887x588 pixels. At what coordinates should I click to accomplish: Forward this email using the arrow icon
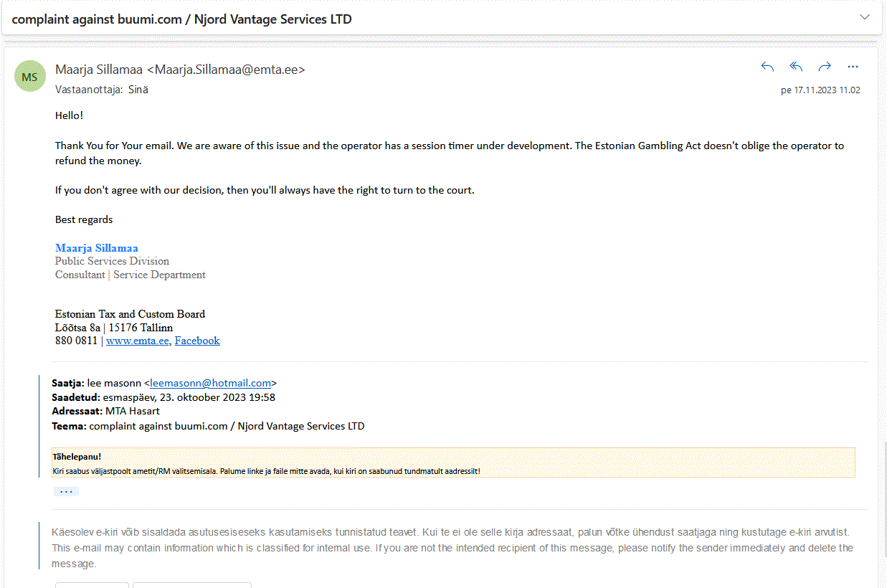point(825,67)
